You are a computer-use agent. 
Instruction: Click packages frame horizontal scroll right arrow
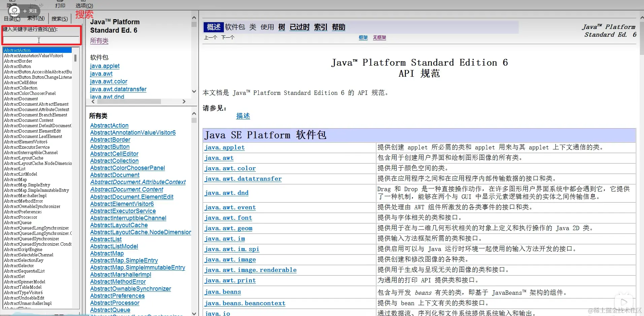click(x=184, y=101)
